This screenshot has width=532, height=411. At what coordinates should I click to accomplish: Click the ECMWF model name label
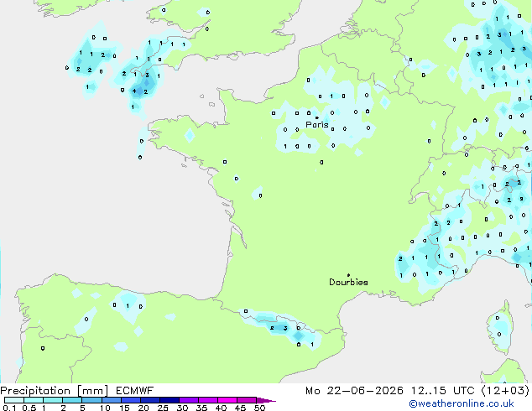click(x=135, y=391)
